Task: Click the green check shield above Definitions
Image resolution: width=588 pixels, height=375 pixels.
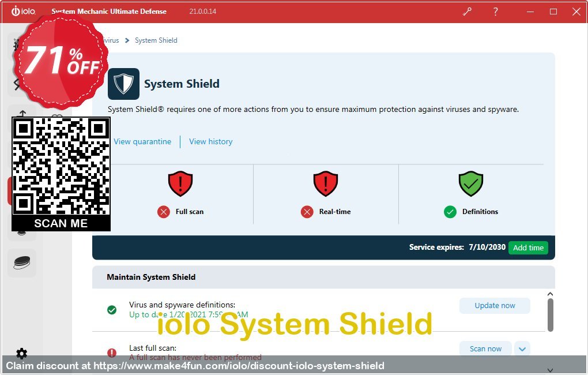Action: pyautogui.click(x=471, y=183)
